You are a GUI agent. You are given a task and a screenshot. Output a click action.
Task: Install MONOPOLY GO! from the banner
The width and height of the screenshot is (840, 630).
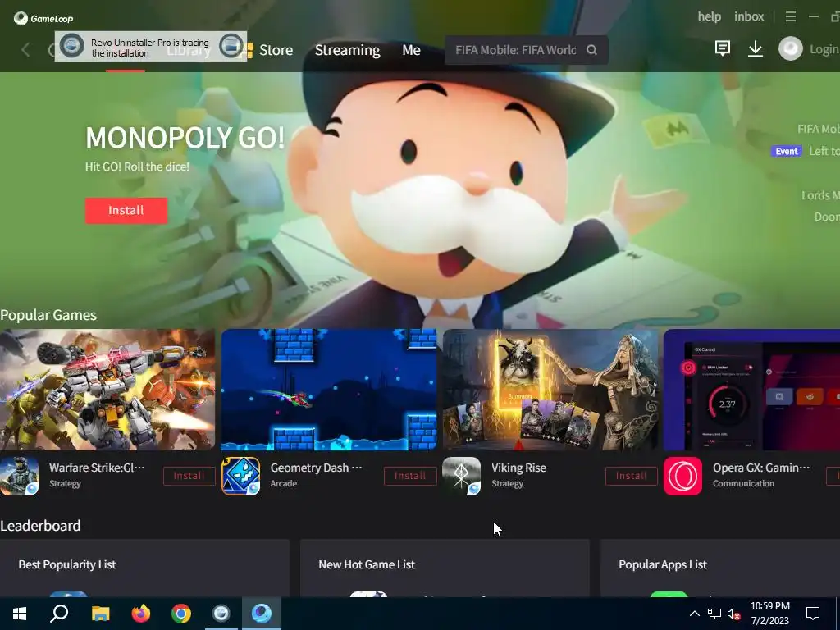click(x=126, y=211)
